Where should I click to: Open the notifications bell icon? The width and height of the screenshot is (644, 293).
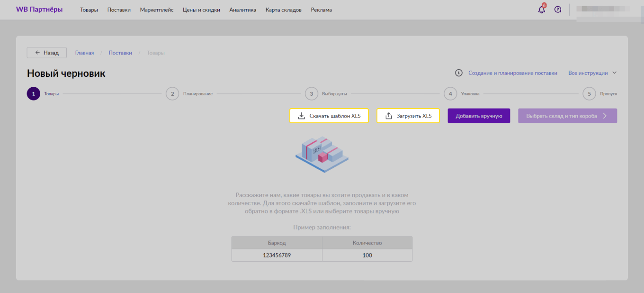click(542, 9)
